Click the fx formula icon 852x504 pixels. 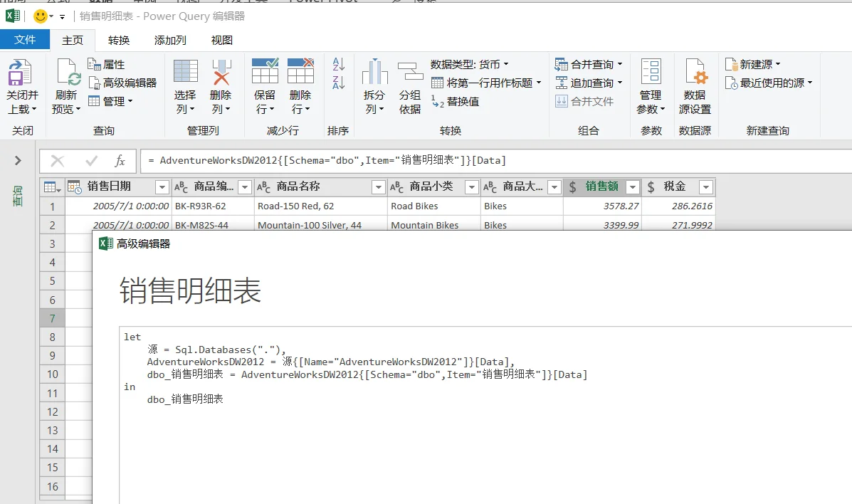(x=120, y=160)
